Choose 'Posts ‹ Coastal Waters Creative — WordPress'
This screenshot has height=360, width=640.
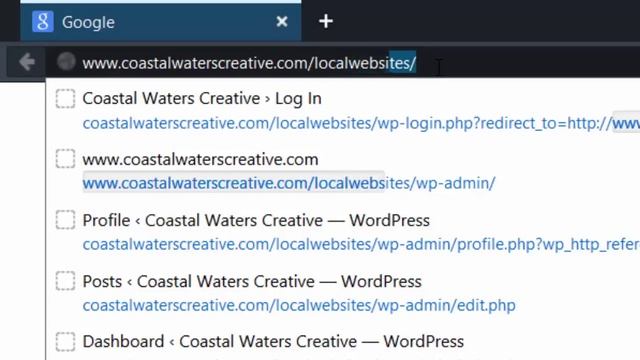[252, 282]
